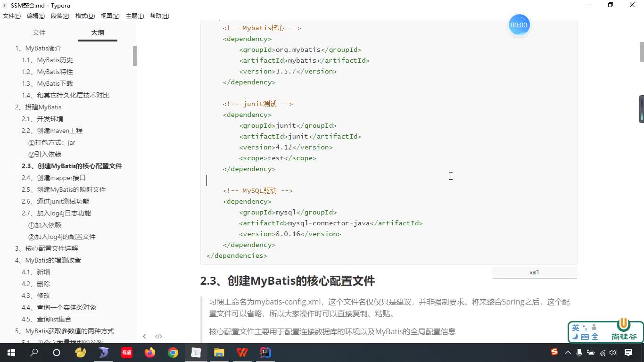Open Cortana circle on taskbar
This screenshot has height=362, width=644.
pos(57,353)
